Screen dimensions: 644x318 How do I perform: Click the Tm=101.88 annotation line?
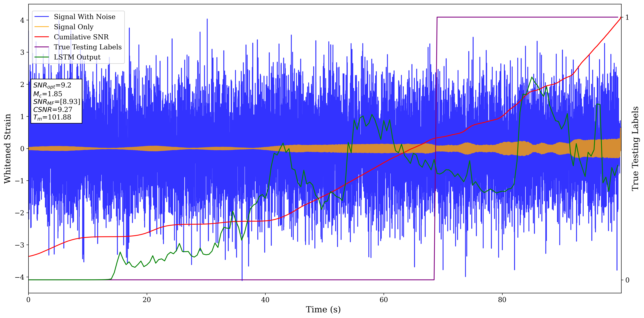(52, 117)
